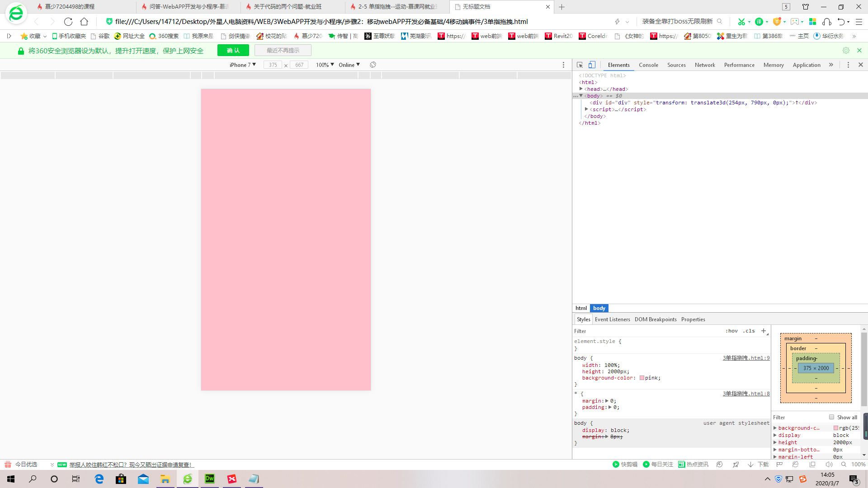868x488 pixels.
Task: Click the device width 375 field
Action: pos(273,65)
